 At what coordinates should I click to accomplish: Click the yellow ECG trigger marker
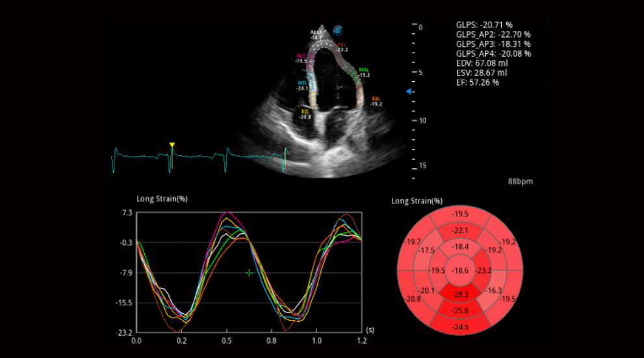(172, 145)
